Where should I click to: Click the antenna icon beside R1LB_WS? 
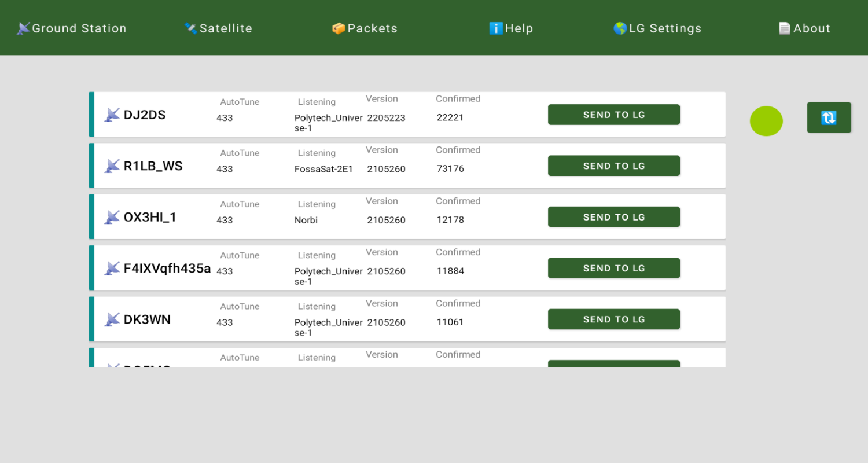(x=112, y=166)
